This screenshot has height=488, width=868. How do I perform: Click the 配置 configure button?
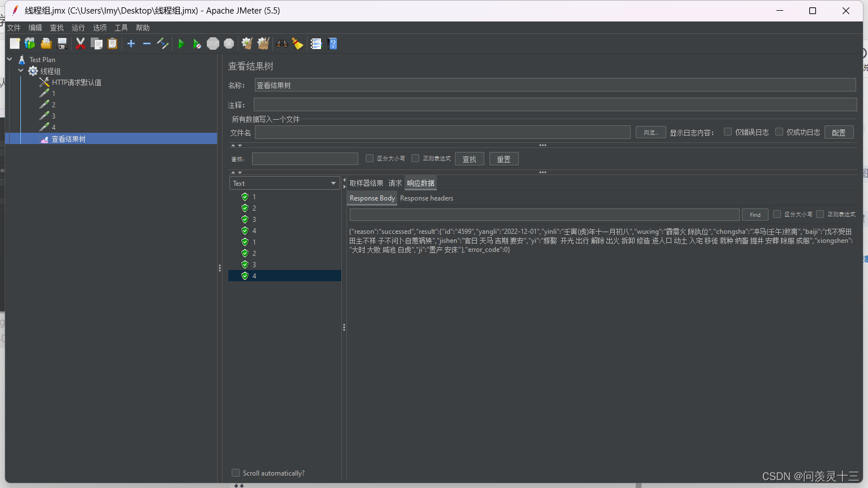pos(839,132)
